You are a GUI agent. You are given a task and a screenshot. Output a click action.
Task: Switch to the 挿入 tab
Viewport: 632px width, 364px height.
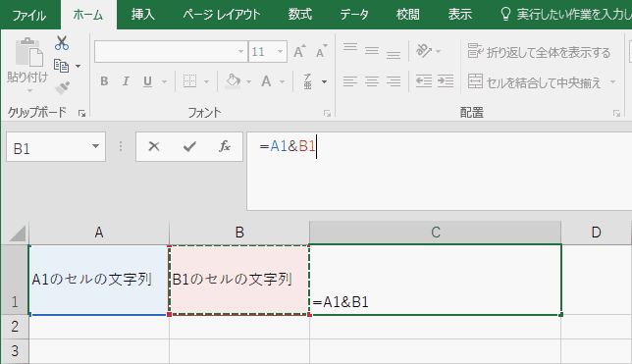click(142, 15)
